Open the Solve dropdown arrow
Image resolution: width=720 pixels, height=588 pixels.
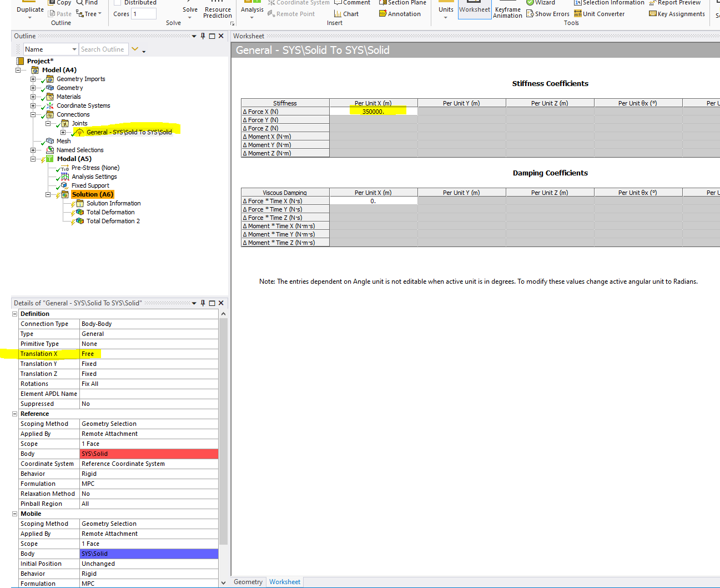pyautogui.click(x=190, y=18)
